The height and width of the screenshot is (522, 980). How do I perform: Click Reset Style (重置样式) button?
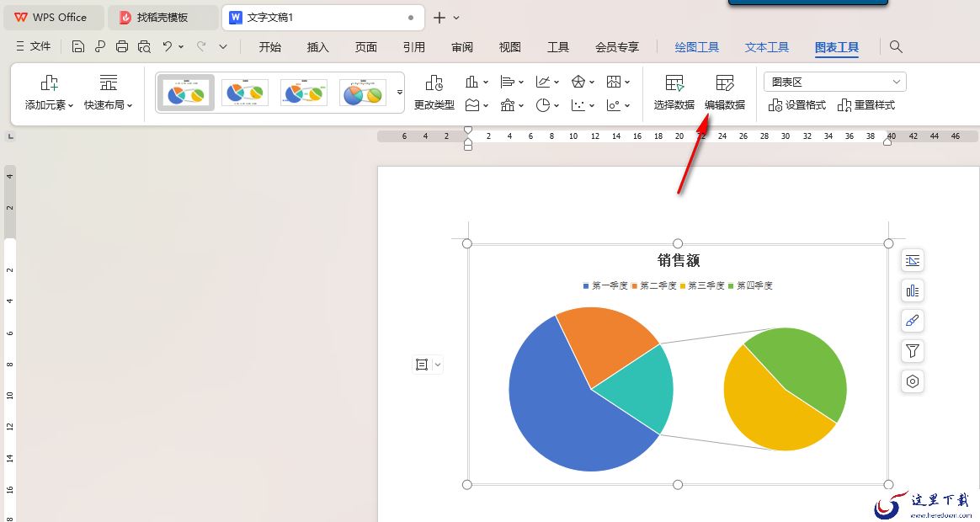[865, 105]
